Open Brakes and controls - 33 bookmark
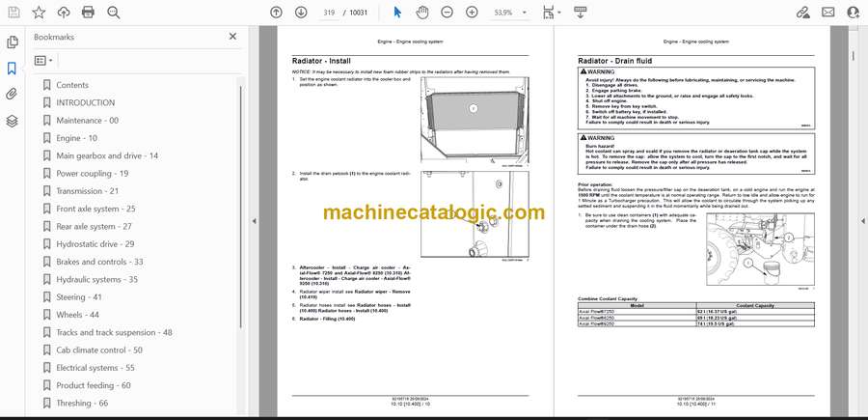 coord(99,262)
